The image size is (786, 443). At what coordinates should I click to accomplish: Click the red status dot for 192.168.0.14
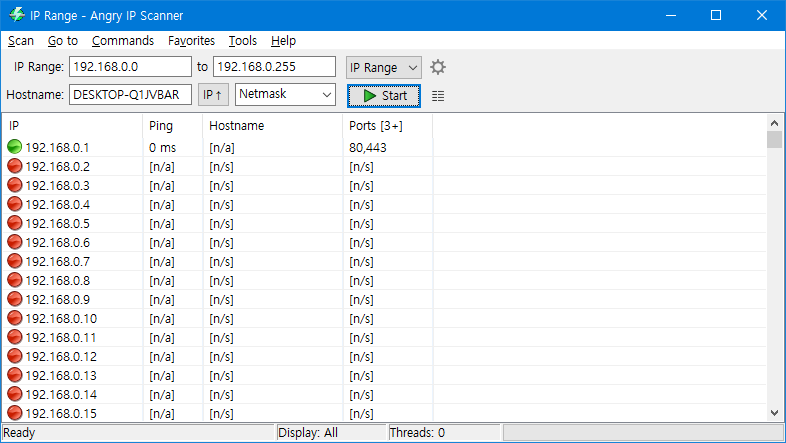click(x=15, y=394)
